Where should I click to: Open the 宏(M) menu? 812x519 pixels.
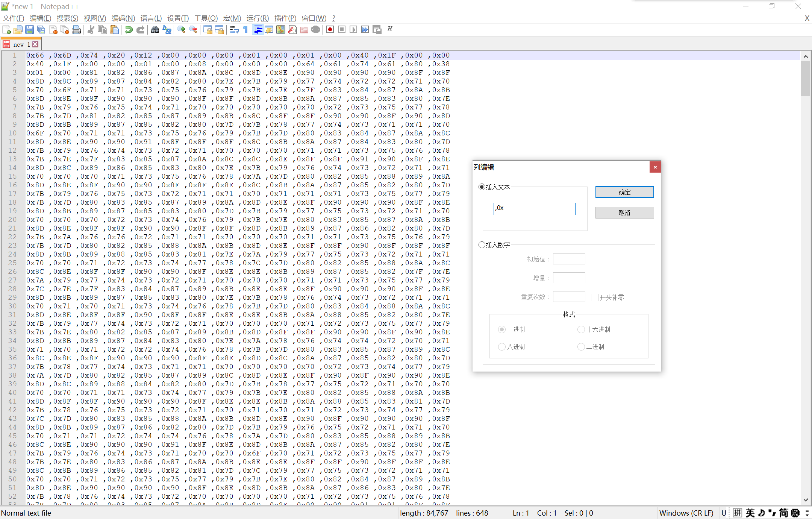click(232, 18)
